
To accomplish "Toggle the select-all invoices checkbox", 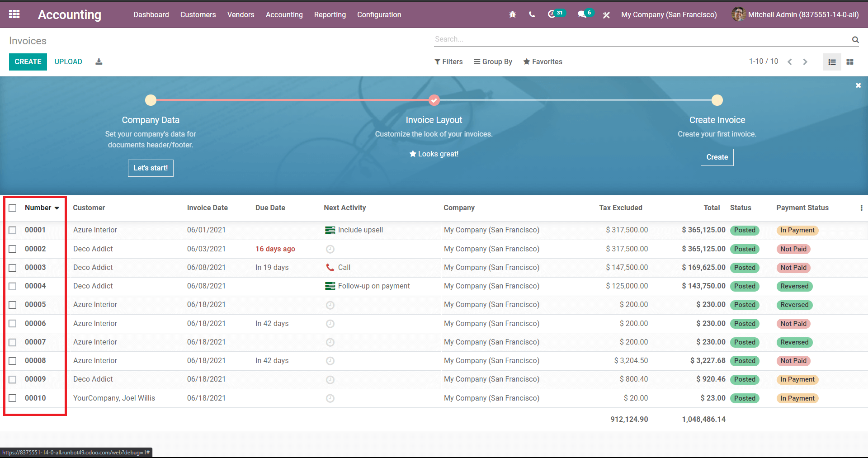I will pyautogui.click(x=13, y=208).
